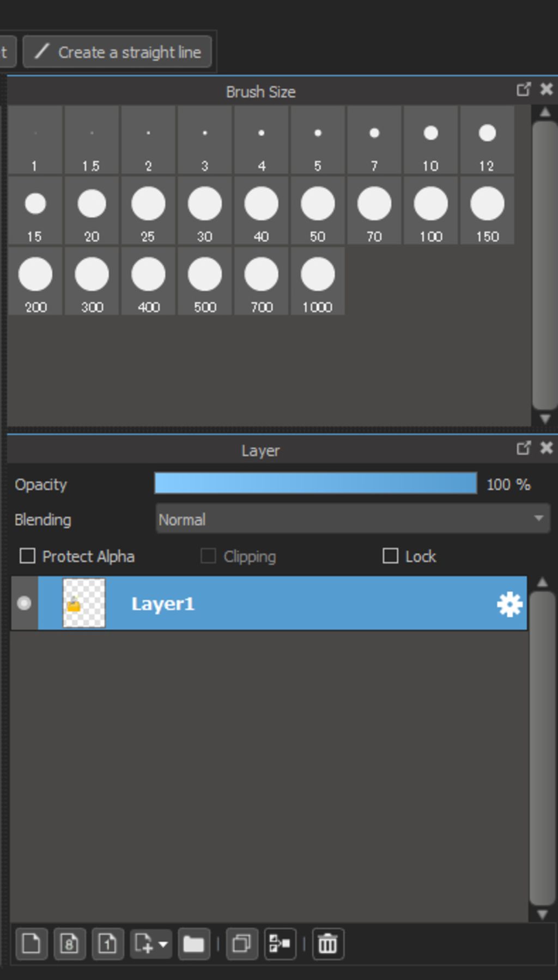
Task: Click Brush Size scrollbar up arrow
Action: (x=544, y=112)
